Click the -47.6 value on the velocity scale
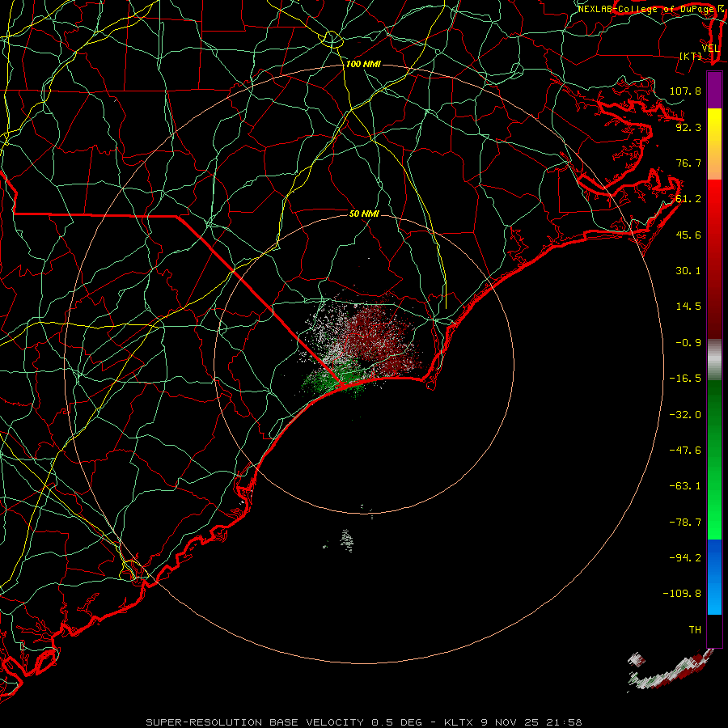728x728 pixels. point(685,451)
